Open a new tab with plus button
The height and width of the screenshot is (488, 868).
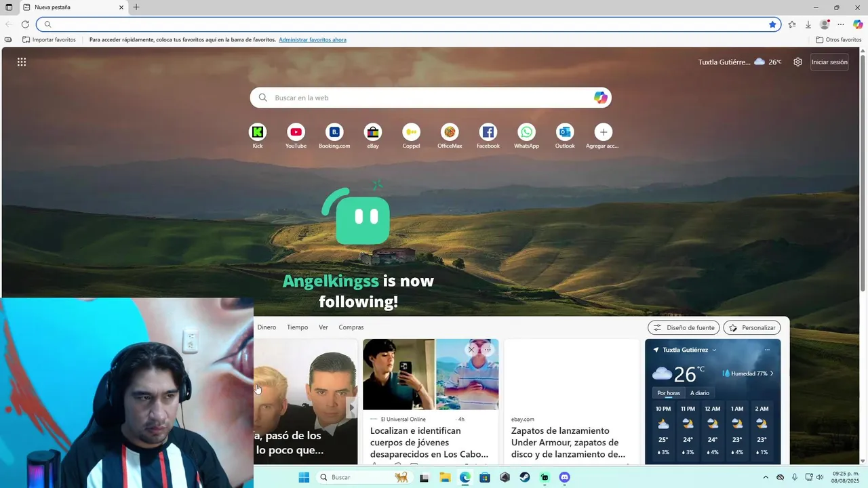(x=136, y=7)
